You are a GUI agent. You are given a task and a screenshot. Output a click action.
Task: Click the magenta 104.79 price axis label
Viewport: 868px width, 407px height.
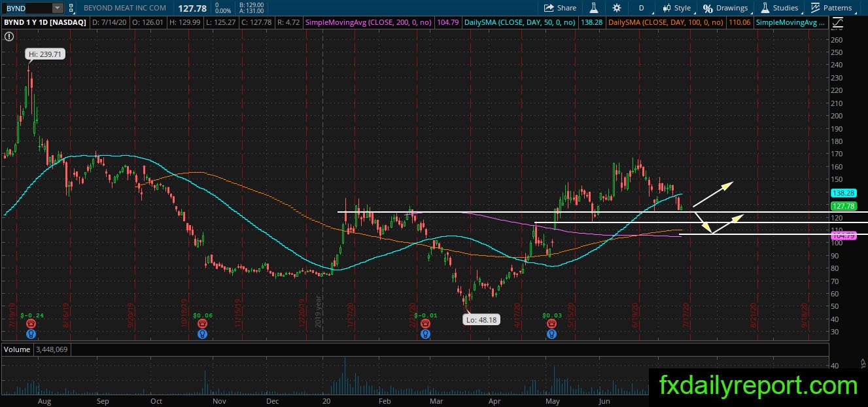[842, 235]
